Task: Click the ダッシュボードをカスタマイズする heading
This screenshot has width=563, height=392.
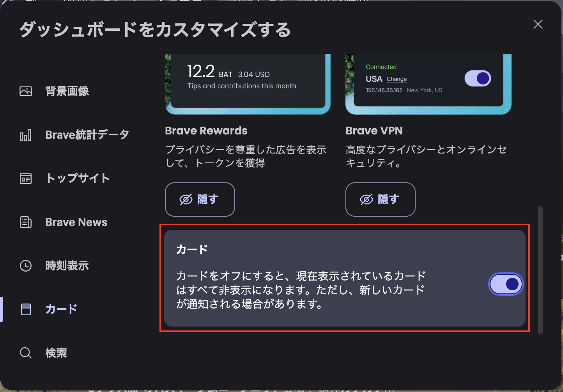Action: point(155,30)
